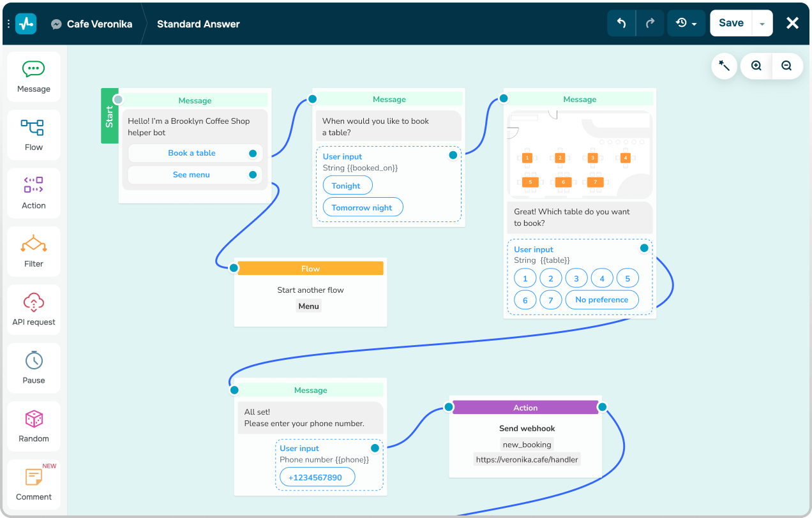This screenshot has width=812, height=518.
Task: Click the 'Send webhook' label
Action: 527,429
